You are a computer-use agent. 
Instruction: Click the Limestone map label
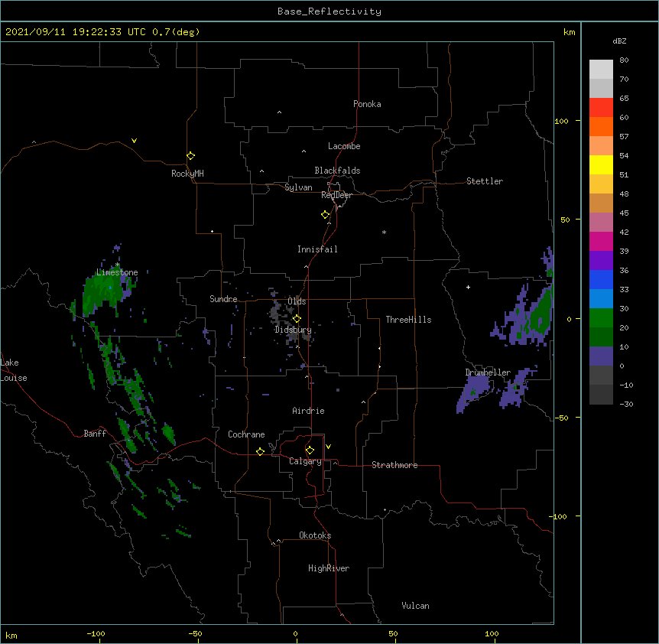(x=117, y=272)
